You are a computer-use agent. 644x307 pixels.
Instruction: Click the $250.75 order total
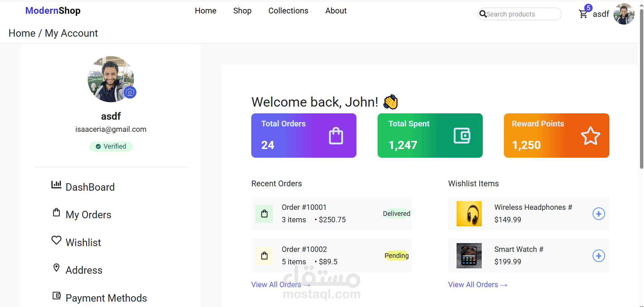[x=332, y=220]
